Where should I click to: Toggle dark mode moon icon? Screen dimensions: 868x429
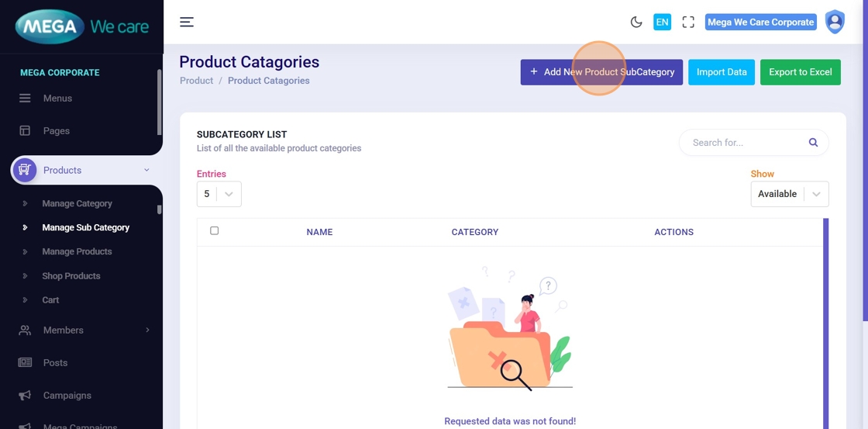point(636,22)
